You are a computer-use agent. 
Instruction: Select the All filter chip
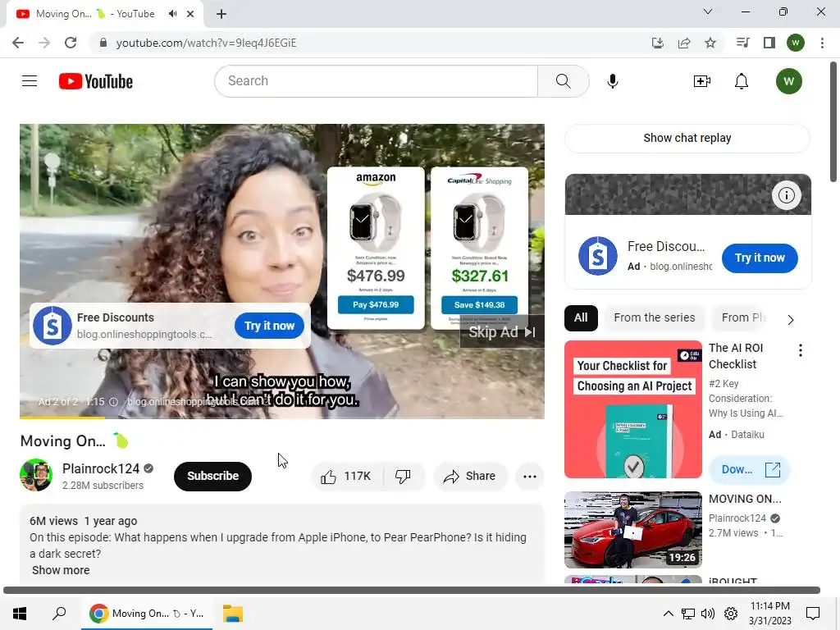[581, 317]
